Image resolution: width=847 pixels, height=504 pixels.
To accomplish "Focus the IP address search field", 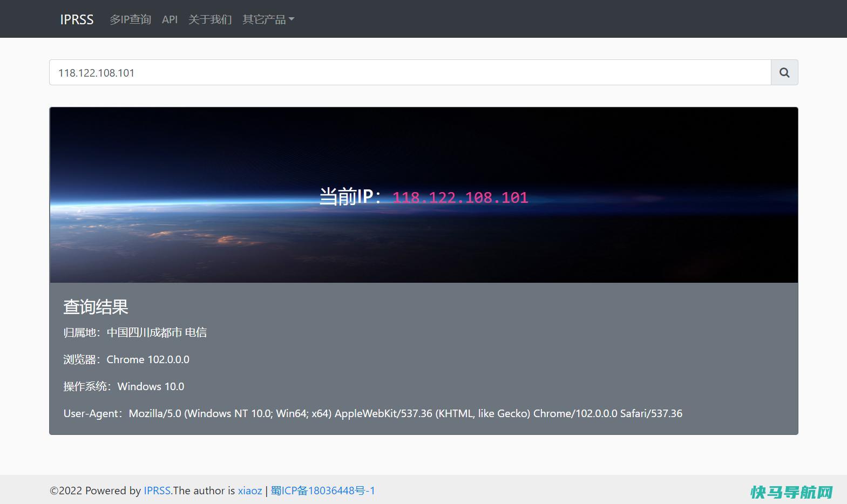I will [x=410, y=72].
